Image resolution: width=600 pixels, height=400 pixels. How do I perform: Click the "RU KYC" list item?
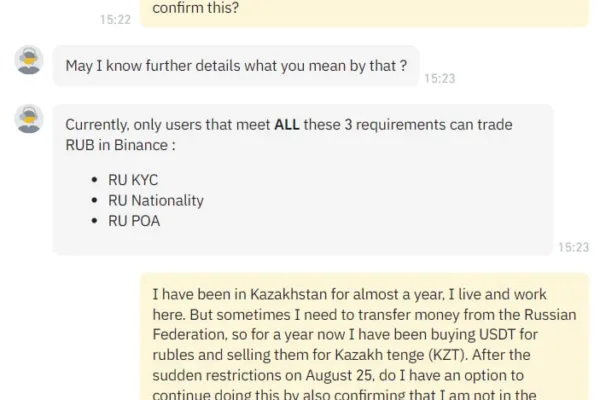[133, 180]
